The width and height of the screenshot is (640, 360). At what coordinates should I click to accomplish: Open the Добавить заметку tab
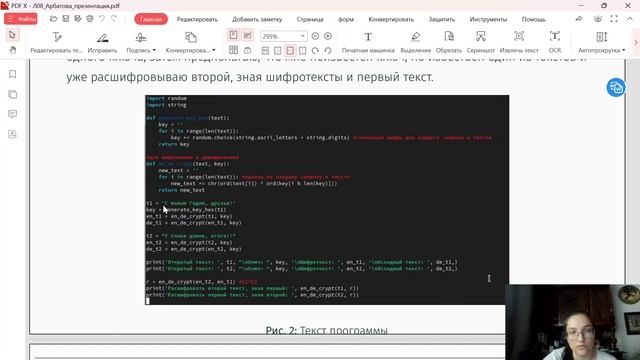pos(257,19)
